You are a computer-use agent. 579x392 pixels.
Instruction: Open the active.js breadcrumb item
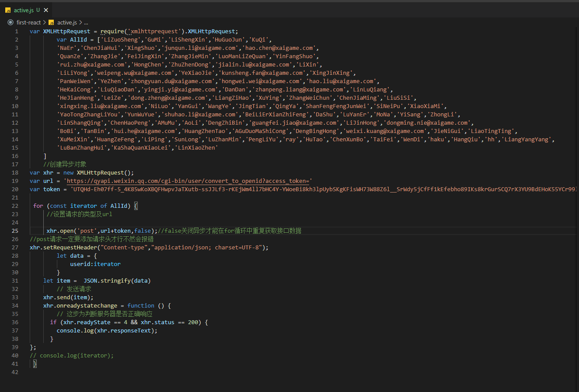point(67,22)
